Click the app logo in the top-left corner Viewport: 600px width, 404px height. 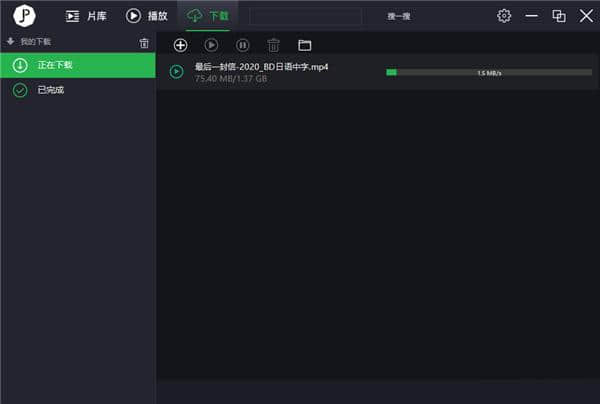pos(25,16)
